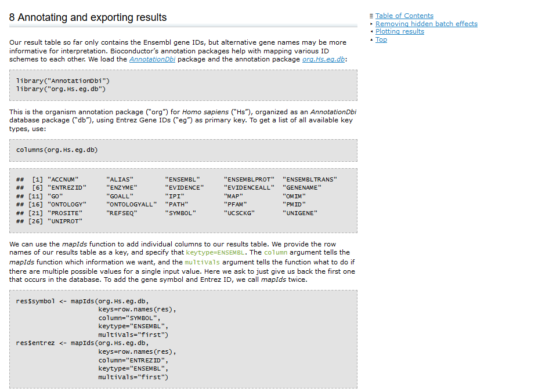Screen dimensions: 542x392
Task: Open the AnnotationDbi package link
Action: (x=152, y=59)
